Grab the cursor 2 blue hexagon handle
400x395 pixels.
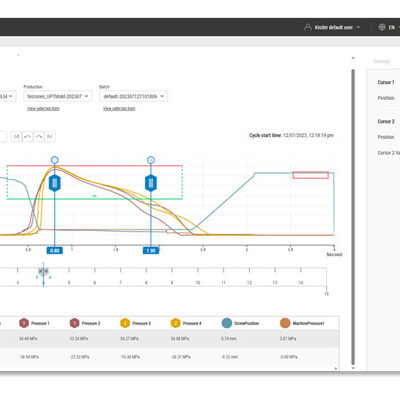tap(151, 183)
